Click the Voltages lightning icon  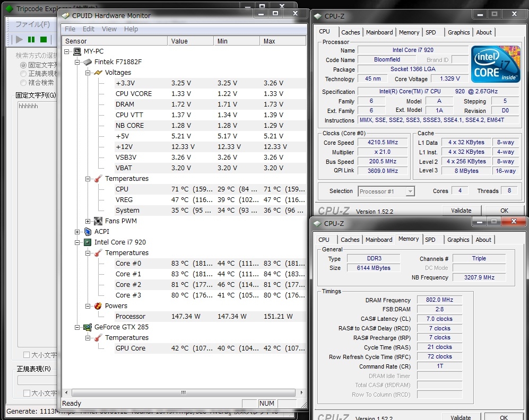point(98,73)
